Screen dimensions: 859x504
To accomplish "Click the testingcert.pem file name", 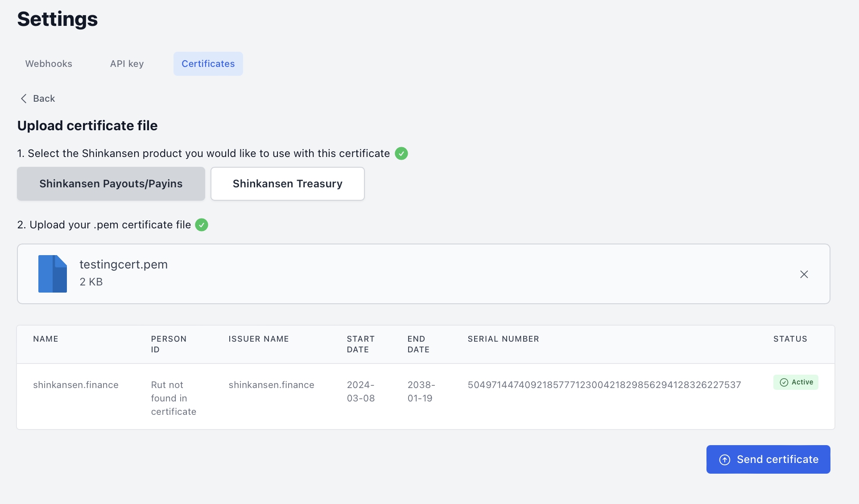I will [124, 264].
